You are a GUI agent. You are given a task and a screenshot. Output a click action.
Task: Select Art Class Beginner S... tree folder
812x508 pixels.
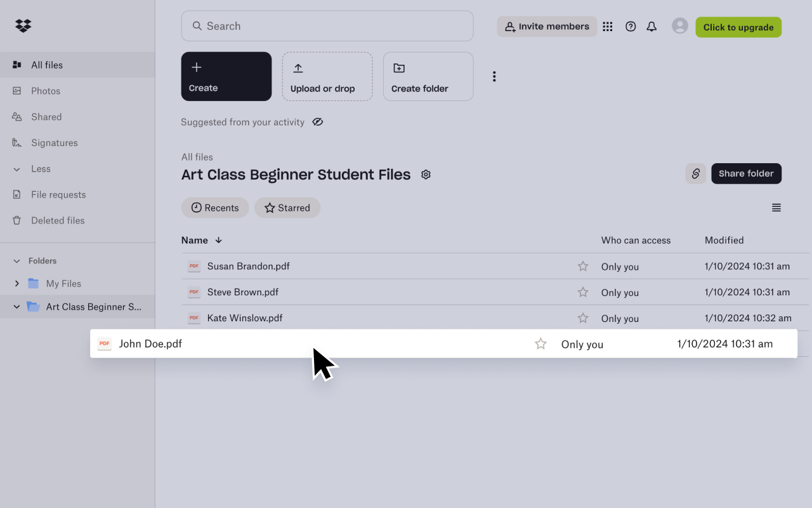click(x=77, y=307)
